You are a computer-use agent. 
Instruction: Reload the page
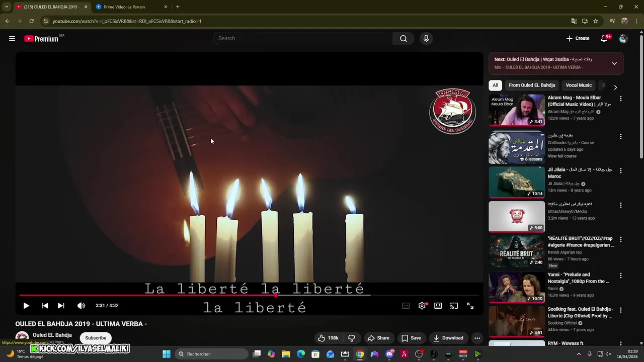pos(31,21)
